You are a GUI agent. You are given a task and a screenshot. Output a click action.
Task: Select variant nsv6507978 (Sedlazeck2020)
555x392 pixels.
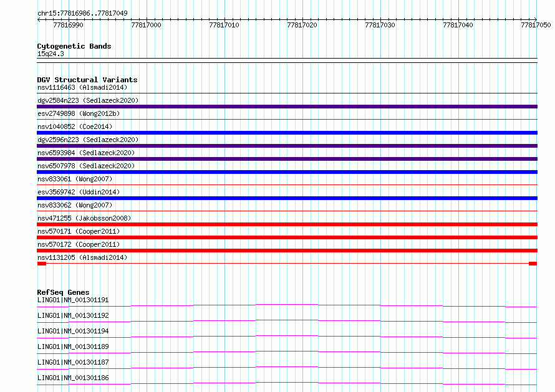click(x=86, y=166)
